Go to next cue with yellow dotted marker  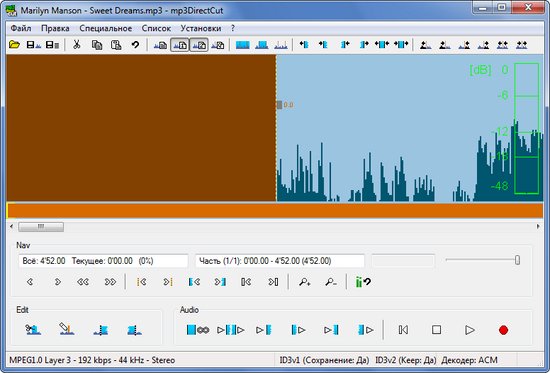[x=168, y=281]
